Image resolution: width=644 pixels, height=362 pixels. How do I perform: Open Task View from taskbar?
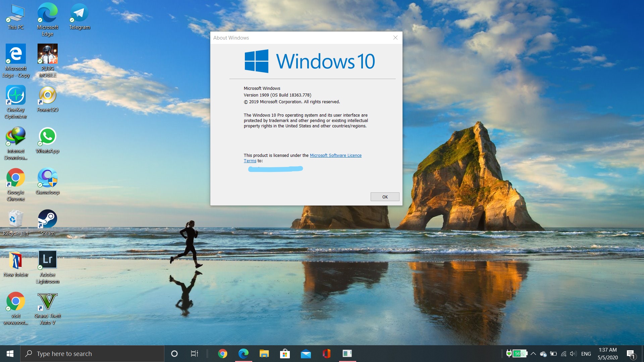[194, 354]
